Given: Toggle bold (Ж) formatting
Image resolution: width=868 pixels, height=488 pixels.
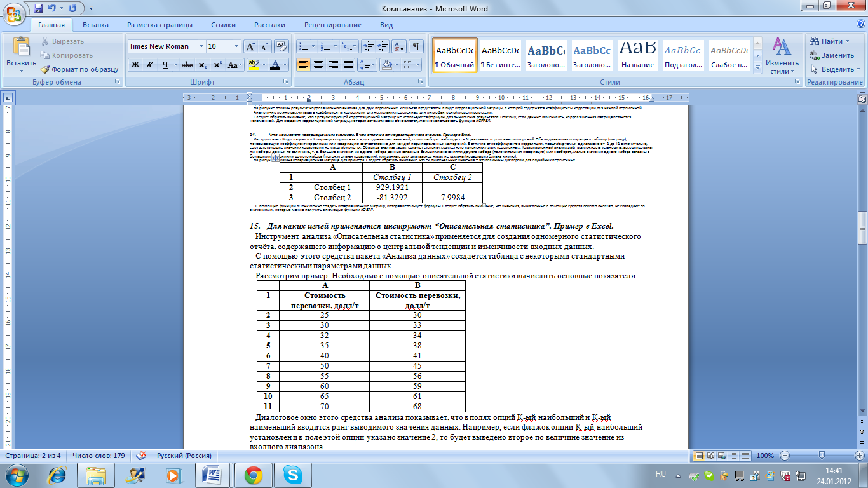Looking at the screenshot, I should coord(135,65).
